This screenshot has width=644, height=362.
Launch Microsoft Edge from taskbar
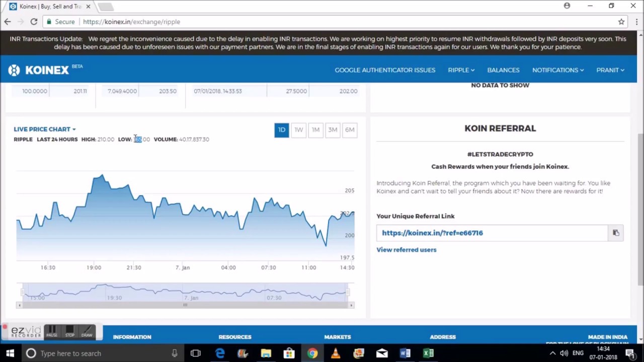[x=220, y=353]
